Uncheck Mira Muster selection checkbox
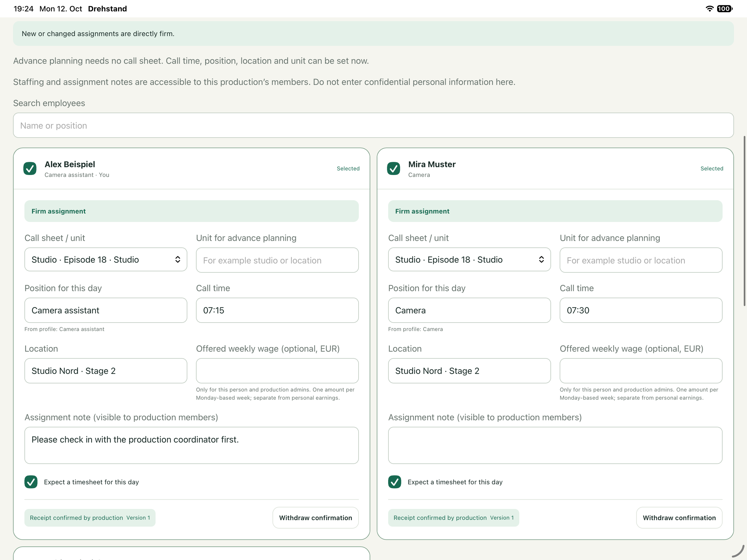Viewport: 747px width, 560px height. coord(394,168)
